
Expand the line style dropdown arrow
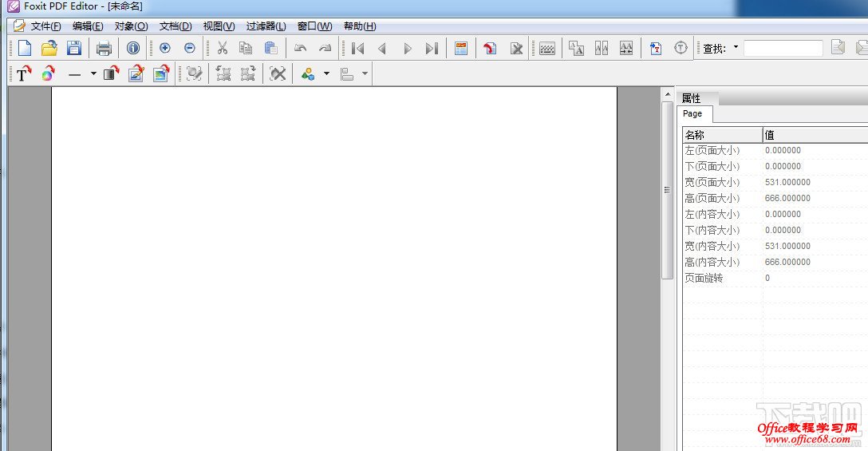click(x=93, y=74)
